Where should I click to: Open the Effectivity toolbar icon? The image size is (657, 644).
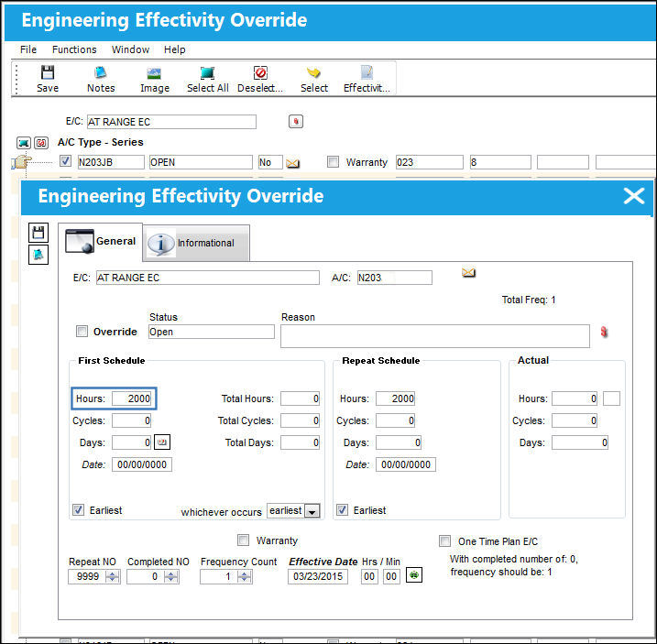[367, 79]
